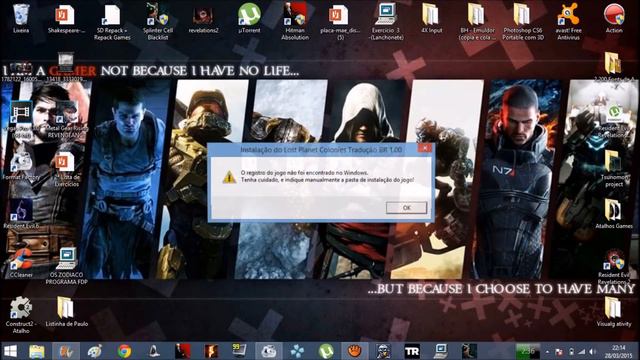Viewport: 640px width, 360px height.
Task: Select the SD Repack Games shortcut
Action: pyautogui.click(x=112, y=22)
